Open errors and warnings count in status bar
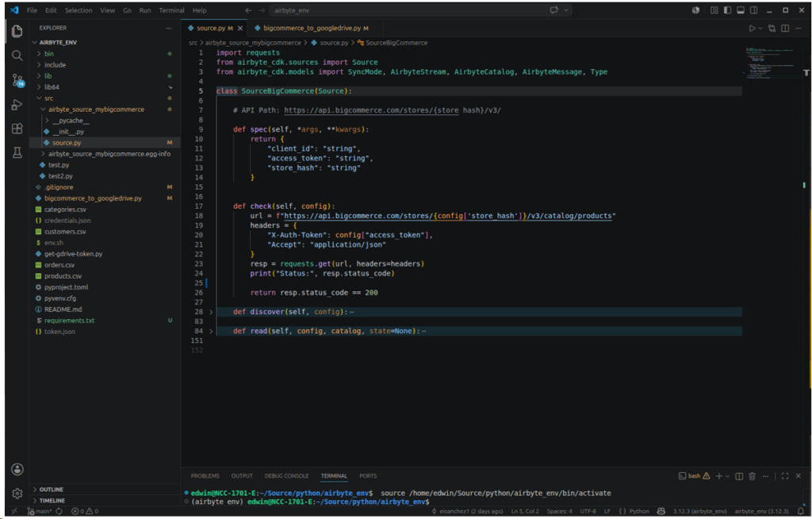 coord(85,511)
